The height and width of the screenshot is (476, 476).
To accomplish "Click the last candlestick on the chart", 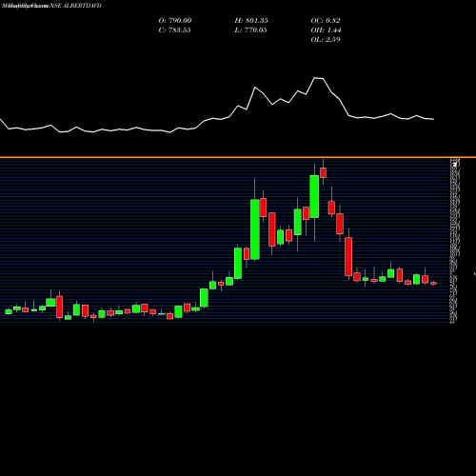I will 433,283.
